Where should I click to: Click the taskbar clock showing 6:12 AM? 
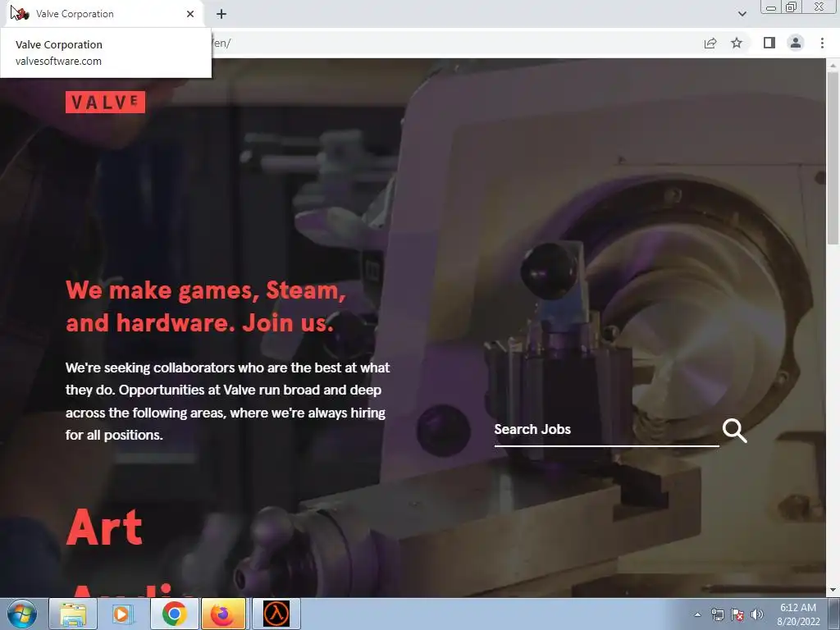pyautogui.click(x=798, y=614)
